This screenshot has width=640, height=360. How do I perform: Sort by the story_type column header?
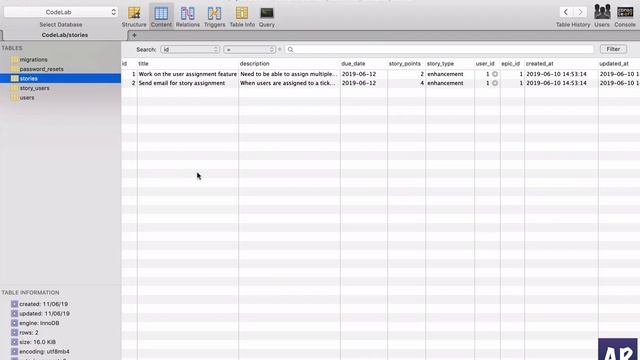pos(450,64)
